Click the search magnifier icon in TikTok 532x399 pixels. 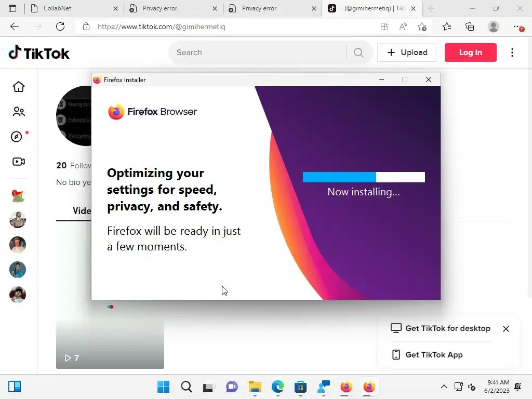tap(358, 52)
